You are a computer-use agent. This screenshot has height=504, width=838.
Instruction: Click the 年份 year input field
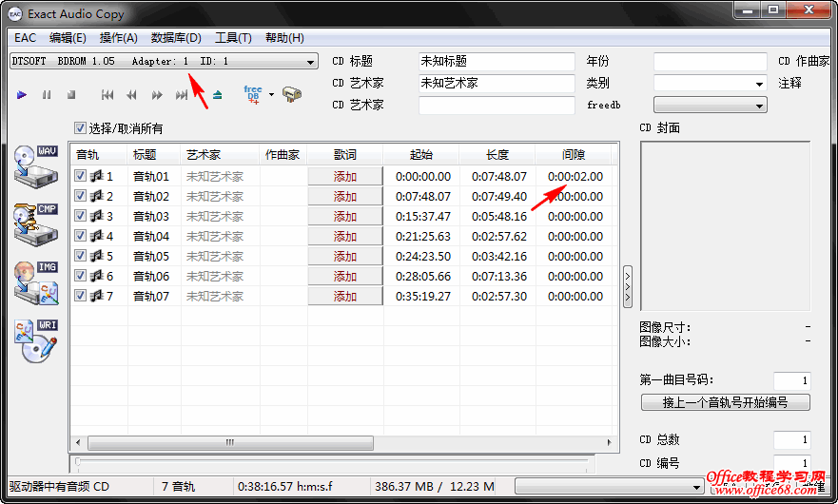pos(711,62)
